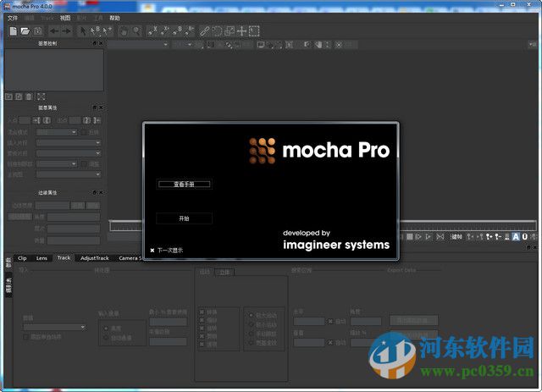Image resolution: width=542 pixels, height=392 pixels.
Task: Choose the add X-spline to layer tool
Action: tap(165, 31)
